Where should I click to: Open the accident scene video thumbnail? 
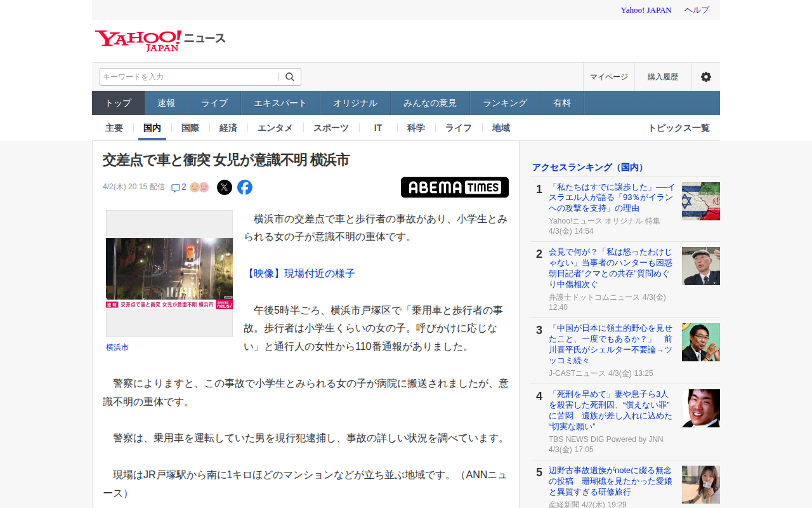(169, 274)
